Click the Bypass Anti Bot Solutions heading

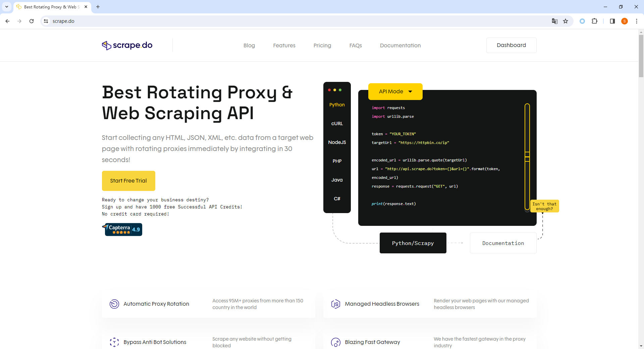point(155,342)
